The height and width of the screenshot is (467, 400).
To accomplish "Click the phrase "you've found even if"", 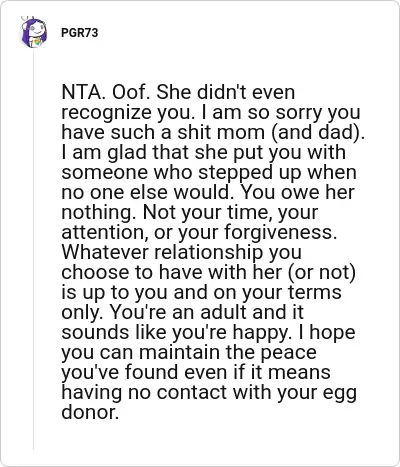I will pyautogui.click(x=152, y=372).
